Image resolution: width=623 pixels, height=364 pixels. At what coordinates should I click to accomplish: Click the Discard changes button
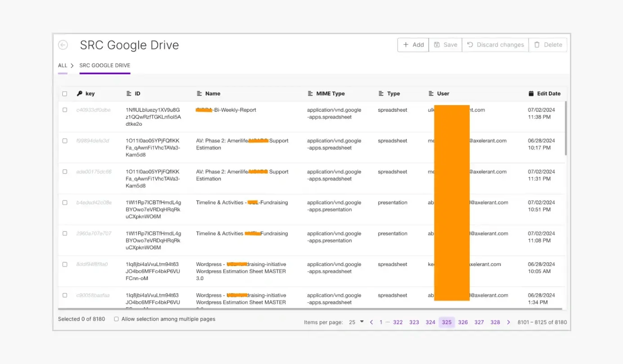click(x=495, y=44)
